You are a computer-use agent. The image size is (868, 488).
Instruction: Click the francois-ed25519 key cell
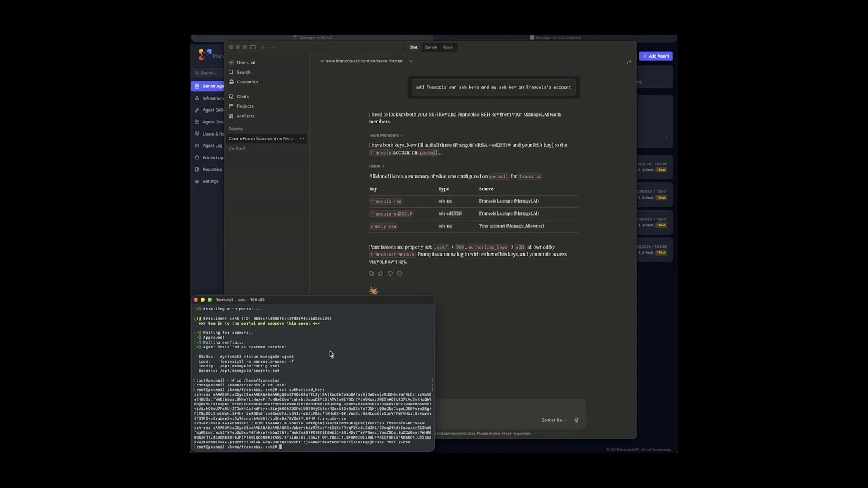click(391, 213)
